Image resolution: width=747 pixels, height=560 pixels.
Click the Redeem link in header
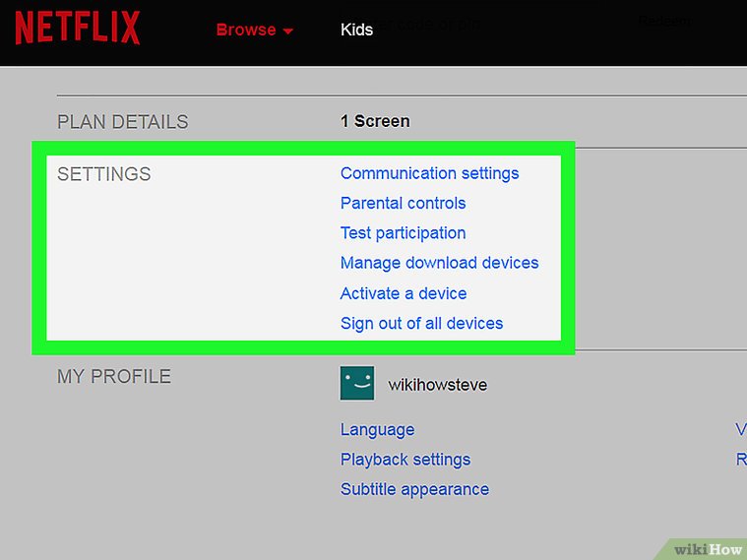(x=664, y=22)
